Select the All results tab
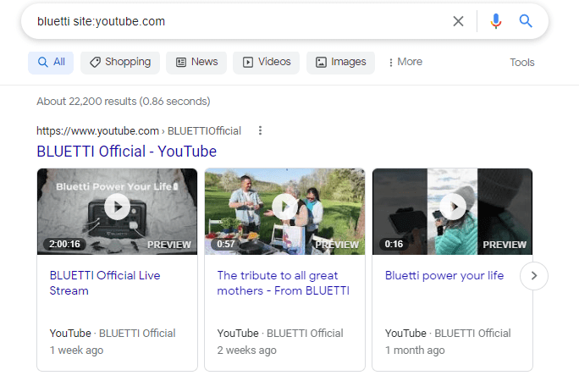 (51, 63)
